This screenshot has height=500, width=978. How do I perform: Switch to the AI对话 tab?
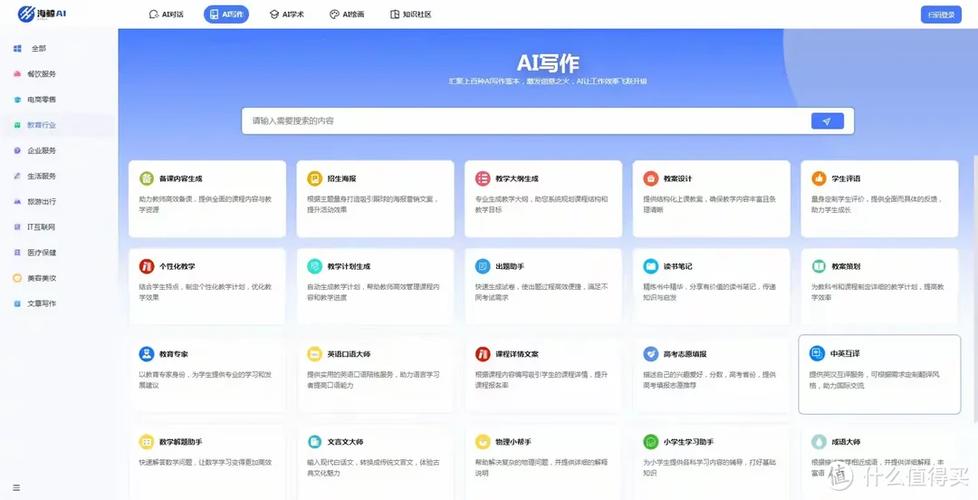tap(167, 14)
